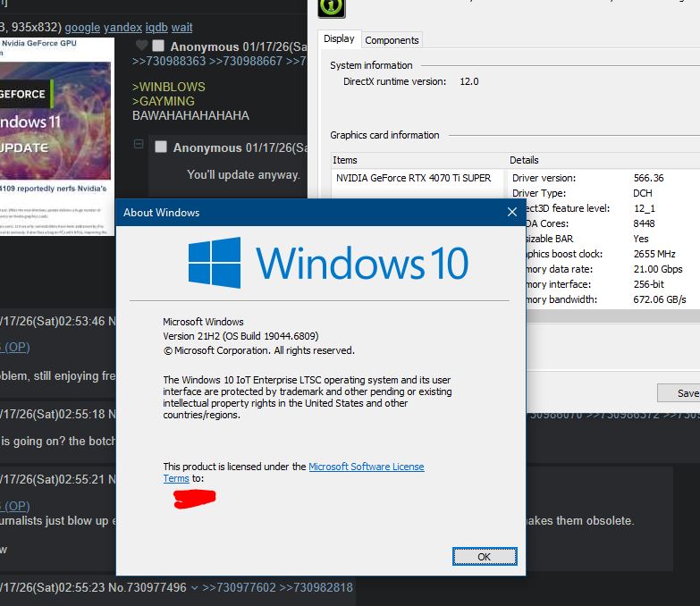Select DirectX runtime version 12.0
The width and height of the screenshot is (700, 606).
click(468, 81)
